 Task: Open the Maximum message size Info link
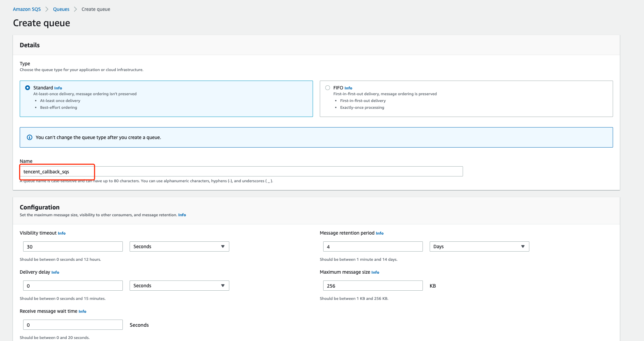tap(375, 272)
